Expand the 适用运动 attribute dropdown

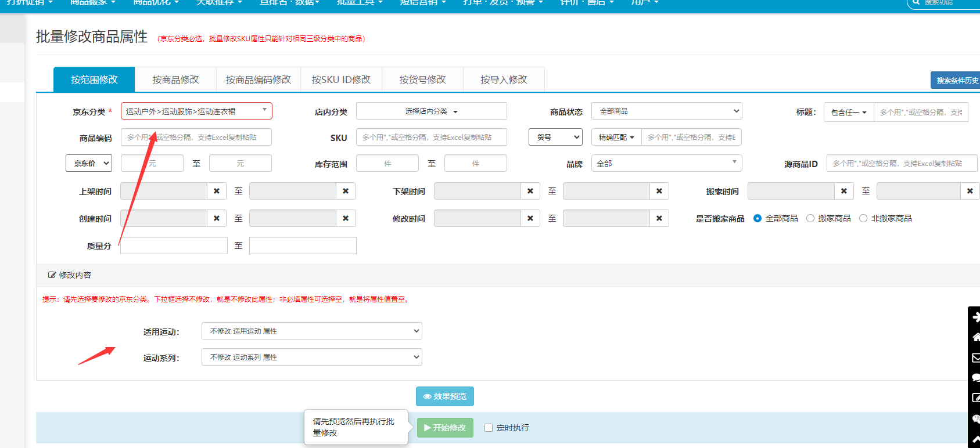click(311, 331)
